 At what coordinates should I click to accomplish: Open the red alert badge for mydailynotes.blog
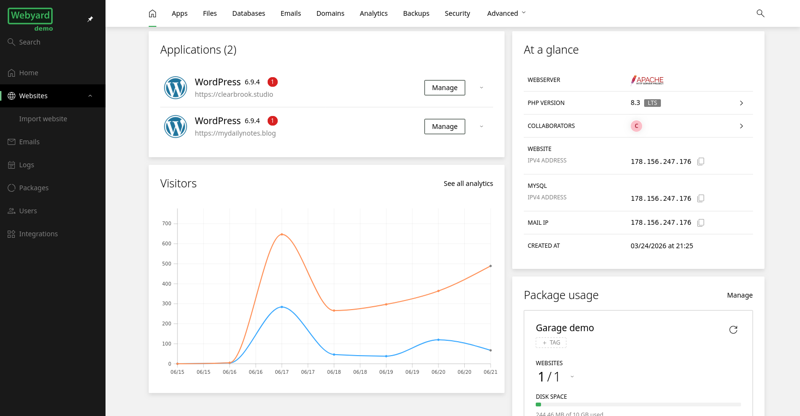tap(272, 120)
